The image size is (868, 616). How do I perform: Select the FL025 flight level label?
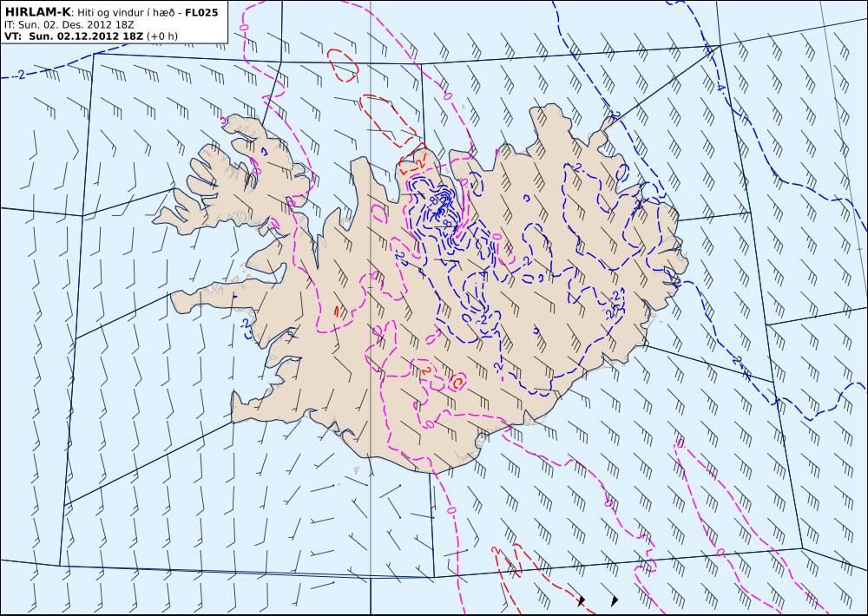[201, 12]
